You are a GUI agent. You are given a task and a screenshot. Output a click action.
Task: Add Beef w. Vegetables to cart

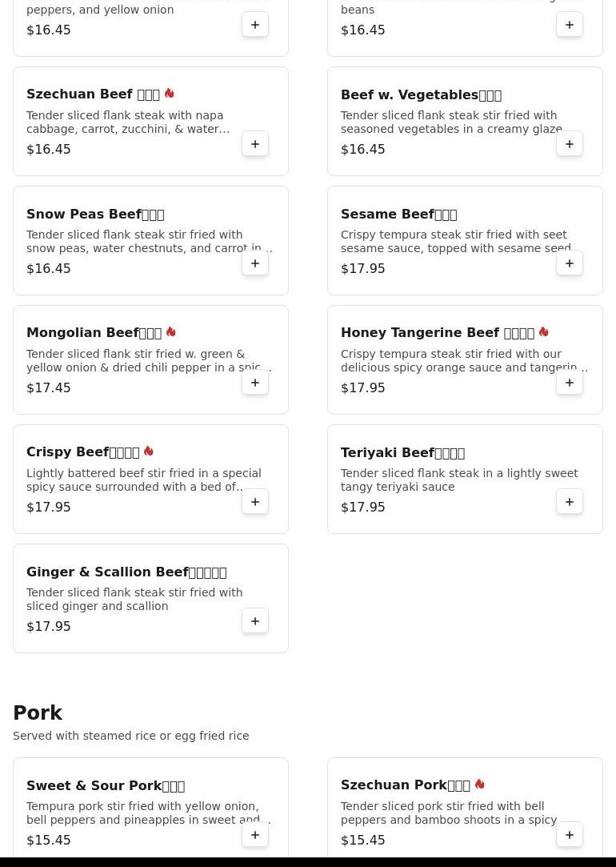point(570,144)
